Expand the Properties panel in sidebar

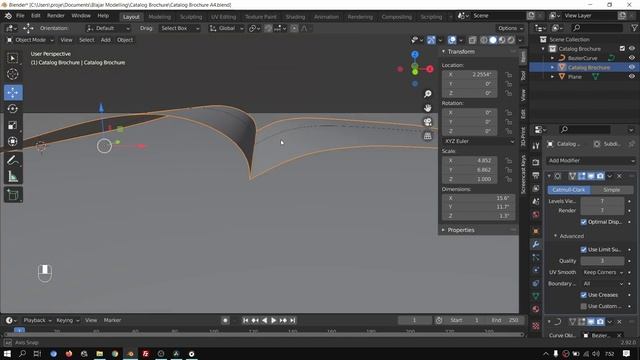coord(460,230)
